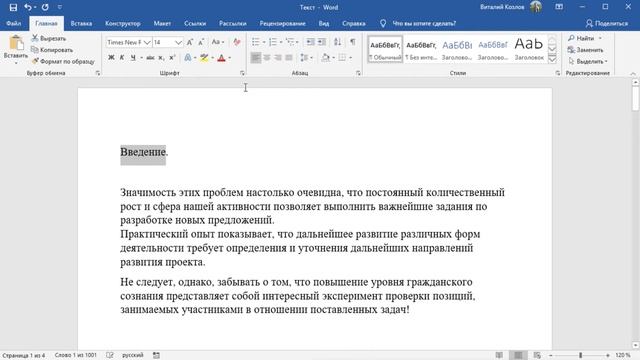Open the font color dropdown arrow
This screenshot has height=360, width=640.
pos(230,58)
